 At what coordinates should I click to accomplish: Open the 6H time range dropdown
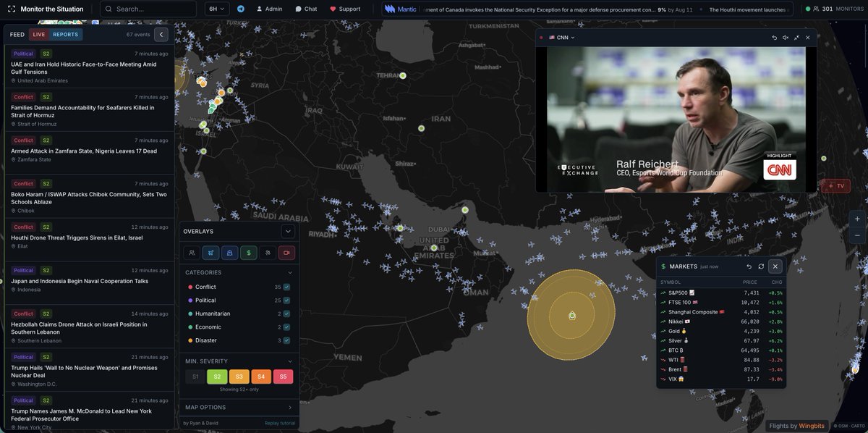coord(216,9)
